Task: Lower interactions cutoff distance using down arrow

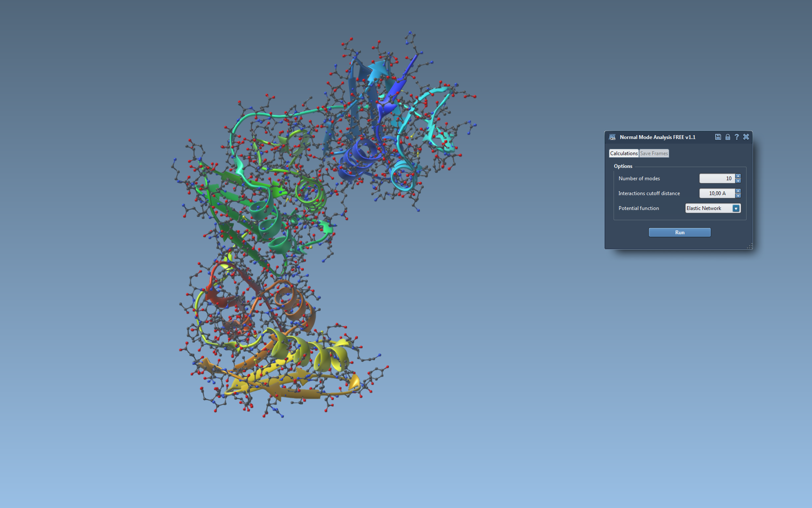Action: click(738, 196)
